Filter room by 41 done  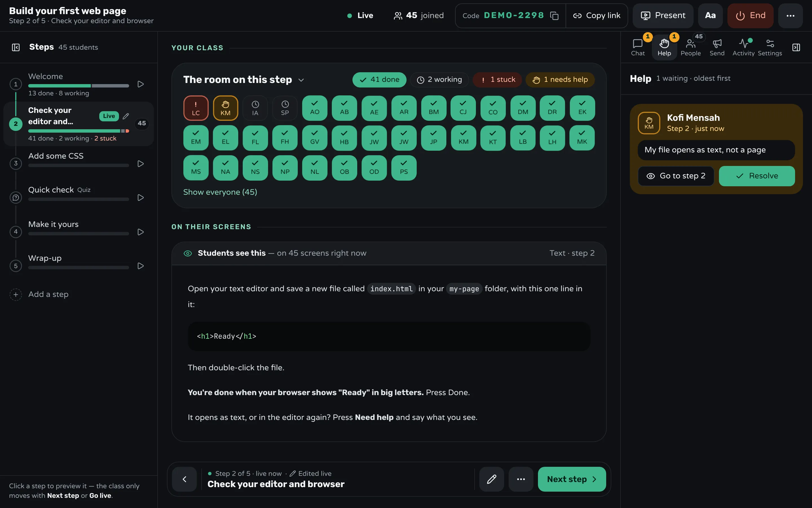click(379, 80)
